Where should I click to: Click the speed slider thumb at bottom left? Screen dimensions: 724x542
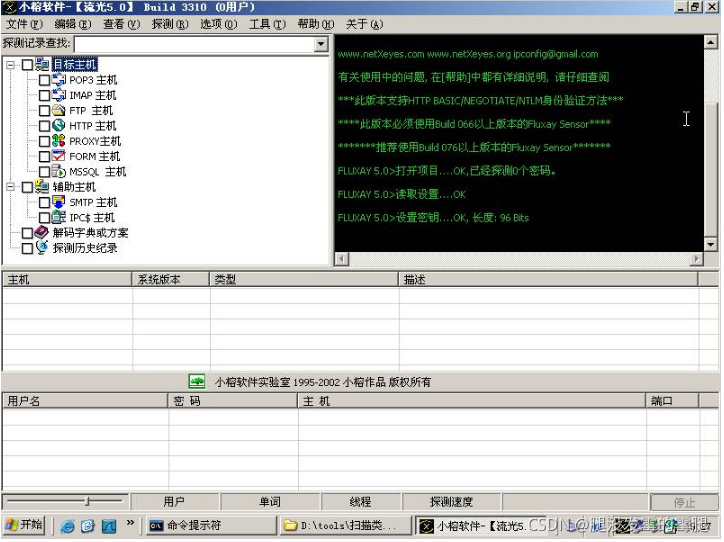click(x=87, y=501)
